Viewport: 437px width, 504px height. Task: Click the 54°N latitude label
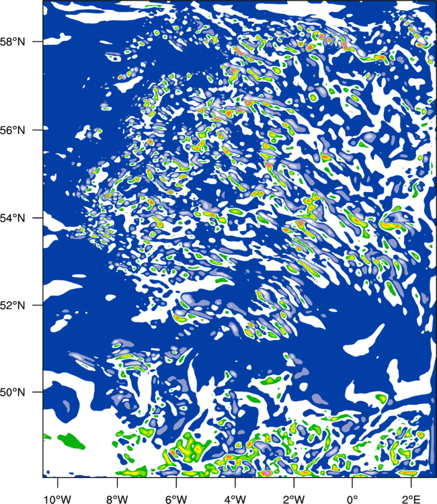(13, 218)
